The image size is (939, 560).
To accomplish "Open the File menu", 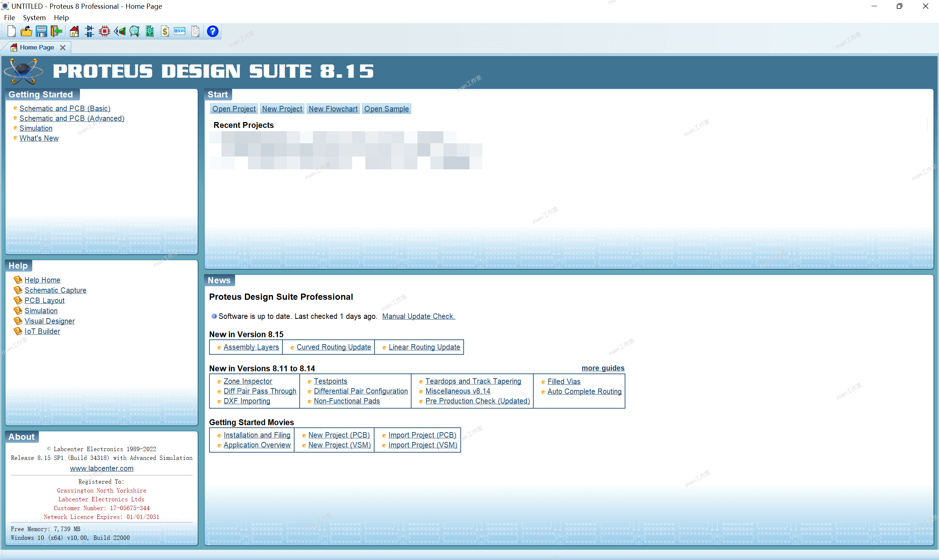I will 10,18.
